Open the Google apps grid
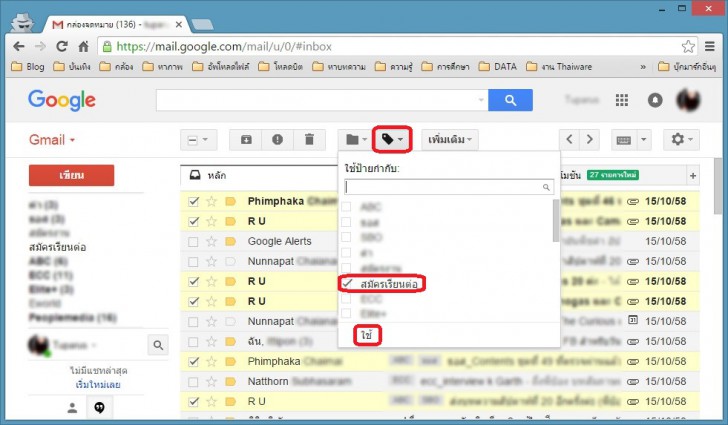Viewport: 728px width, 425px height. pos(622,100)
